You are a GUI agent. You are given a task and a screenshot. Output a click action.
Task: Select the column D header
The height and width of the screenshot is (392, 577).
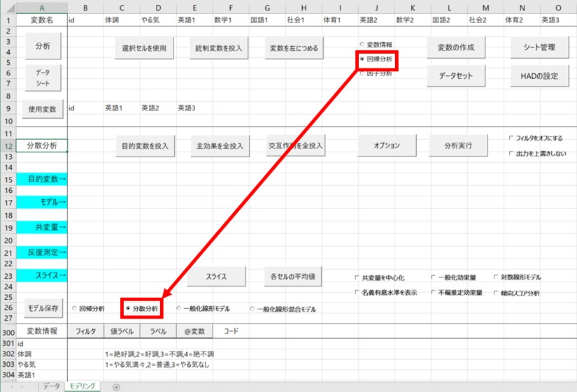point(159,7)
